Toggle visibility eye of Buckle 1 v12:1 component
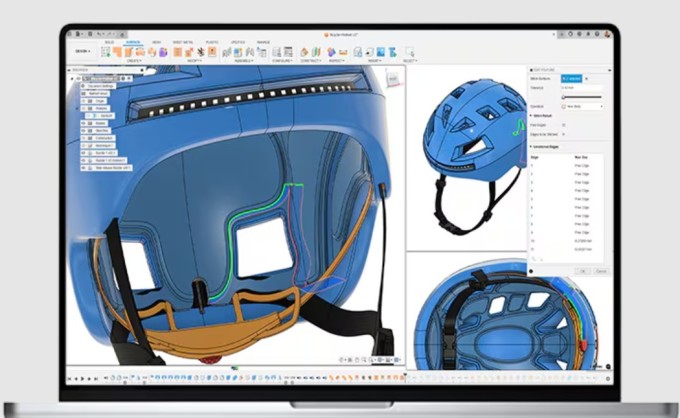Screen dimensions: 680x418 click(x=83, y=153)
